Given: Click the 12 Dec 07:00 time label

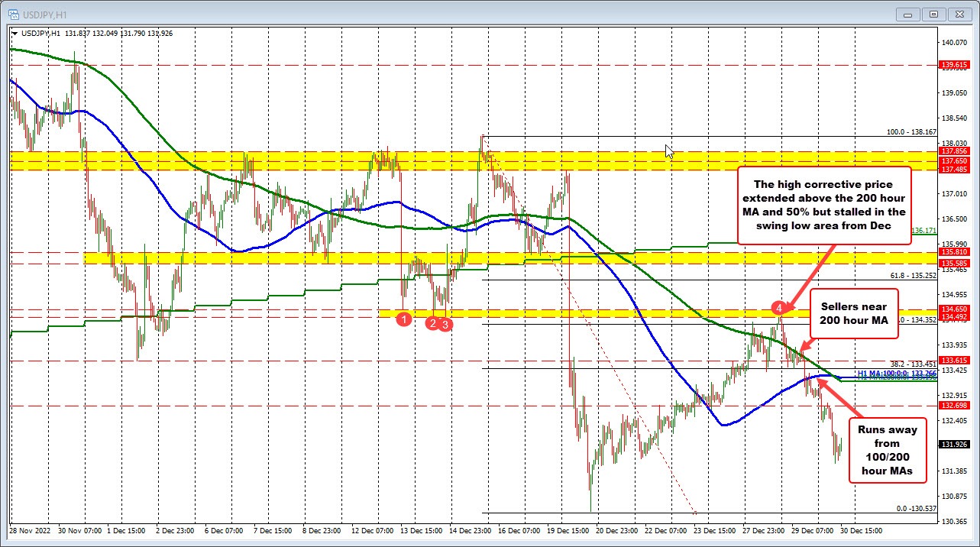Looking at the screenshot, I should (371, 531).
